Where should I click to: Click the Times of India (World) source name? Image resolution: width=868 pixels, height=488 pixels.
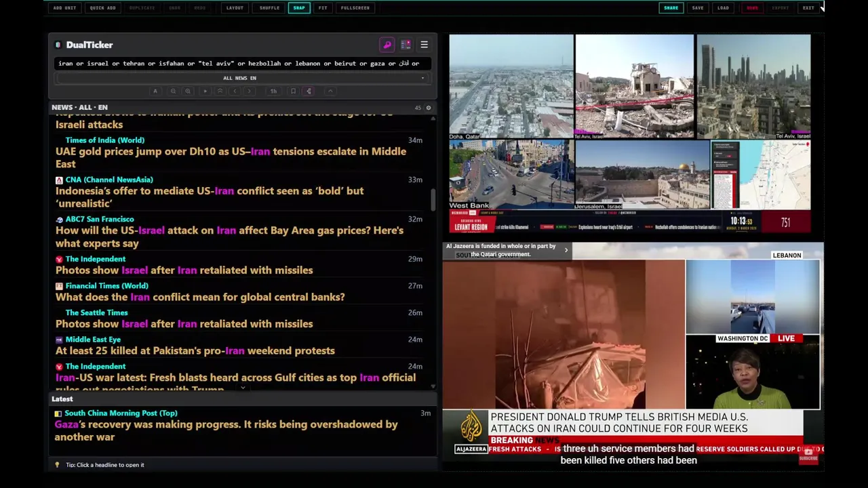pos(105,140)
